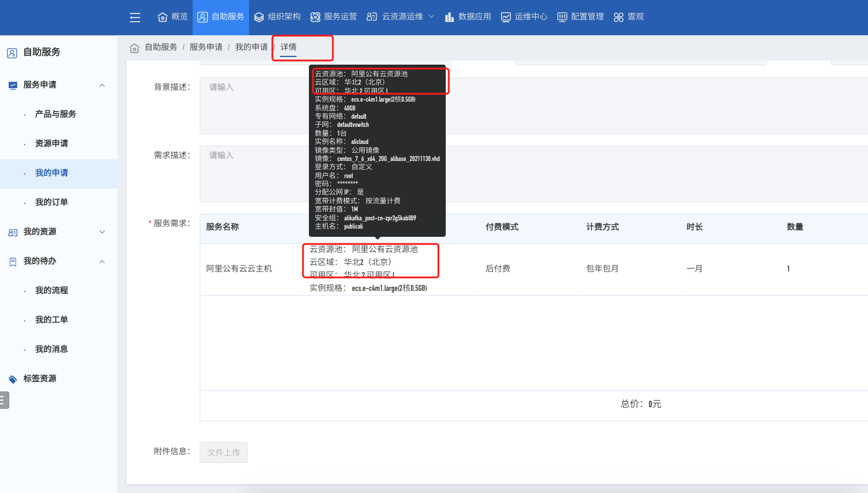
Task: Click the 数量 column header
Action: pyautogui.click(x=795, y=227)
